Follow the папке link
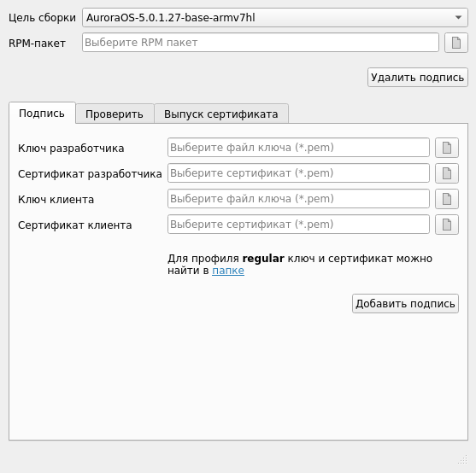 (228, 271)
